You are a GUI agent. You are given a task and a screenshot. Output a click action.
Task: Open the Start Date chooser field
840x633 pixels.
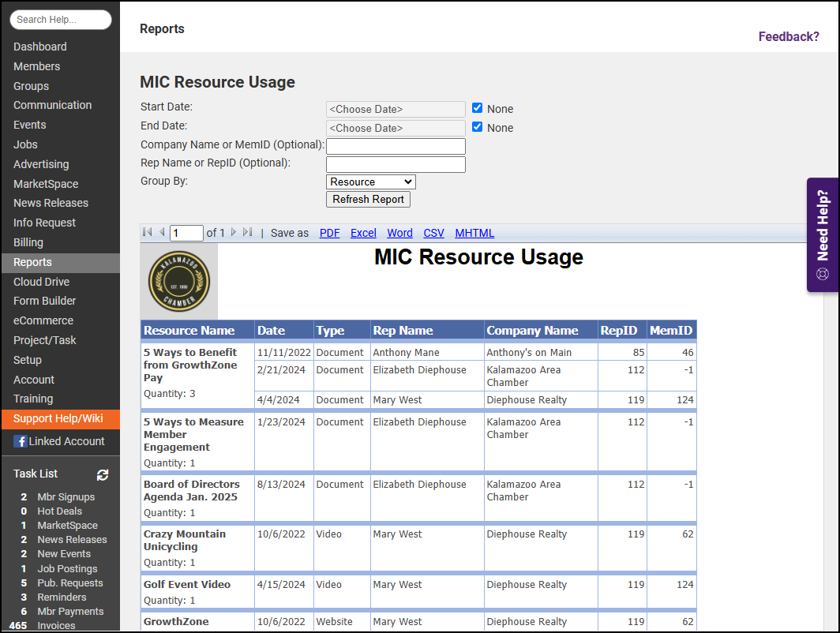[x=396, y=110]
